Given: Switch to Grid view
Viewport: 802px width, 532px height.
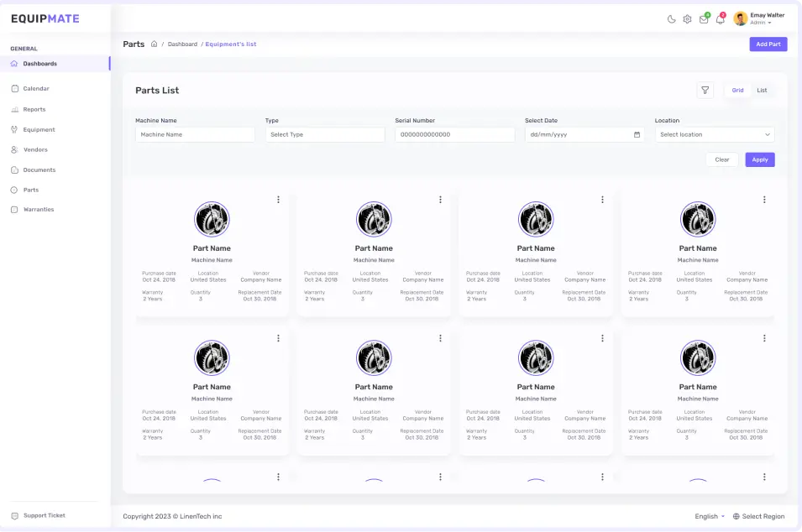Looking at the screenshot, I should point(737,91).
